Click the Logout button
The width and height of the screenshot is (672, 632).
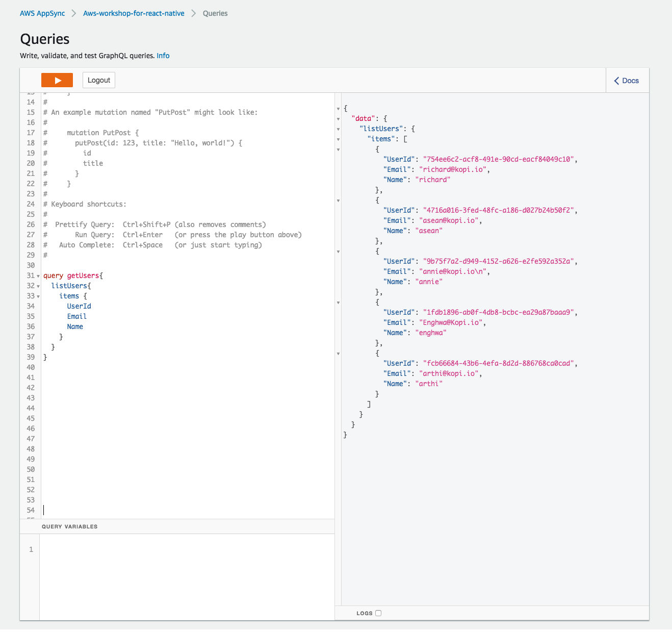pos(99,80)
